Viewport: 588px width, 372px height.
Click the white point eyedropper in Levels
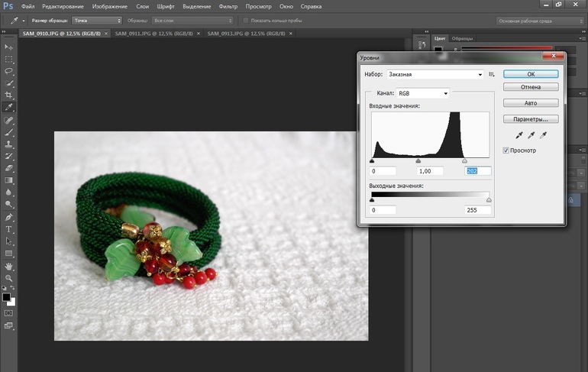544,135
